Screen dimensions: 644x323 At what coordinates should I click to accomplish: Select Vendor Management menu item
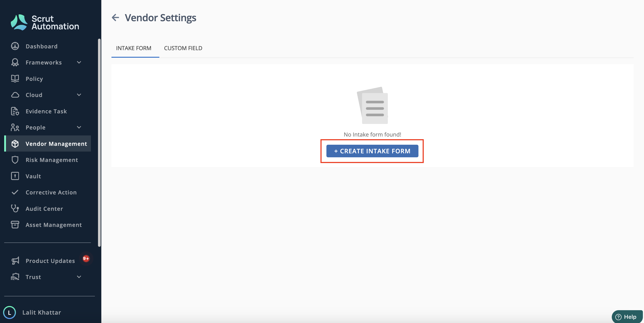tap(47, 144)
